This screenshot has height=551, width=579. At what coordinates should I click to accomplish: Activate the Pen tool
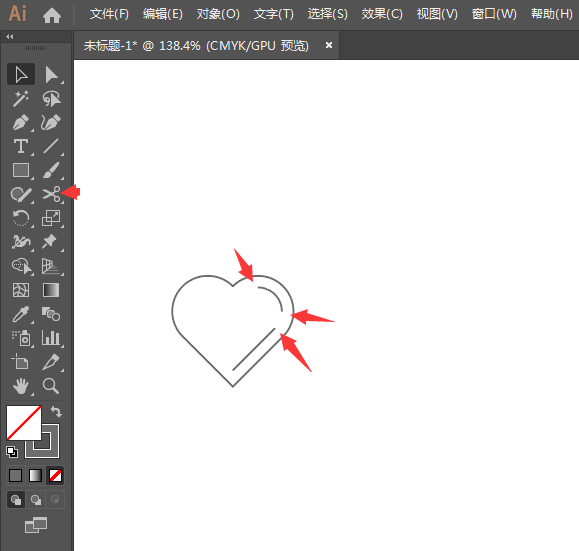tap(21, 122)
